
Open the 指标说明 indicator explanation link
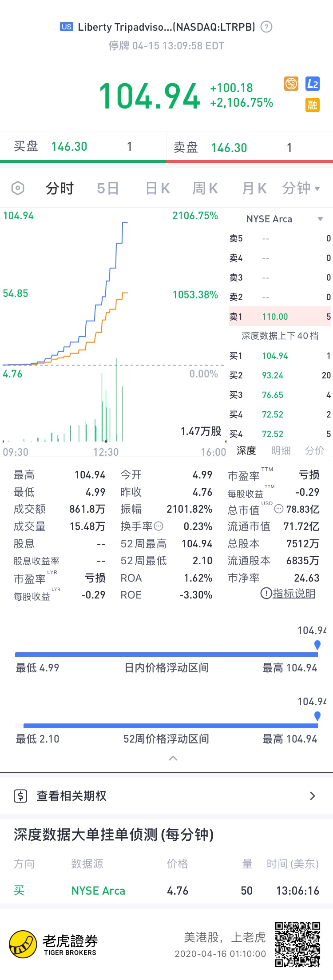pyautogui.click(x=288, y=593)
